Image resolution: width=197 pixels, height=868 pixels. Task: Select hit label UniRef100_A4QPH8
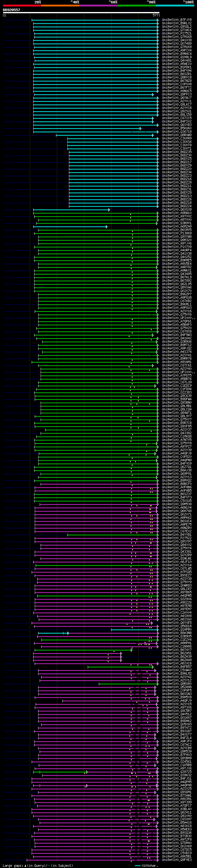point(177,785)
